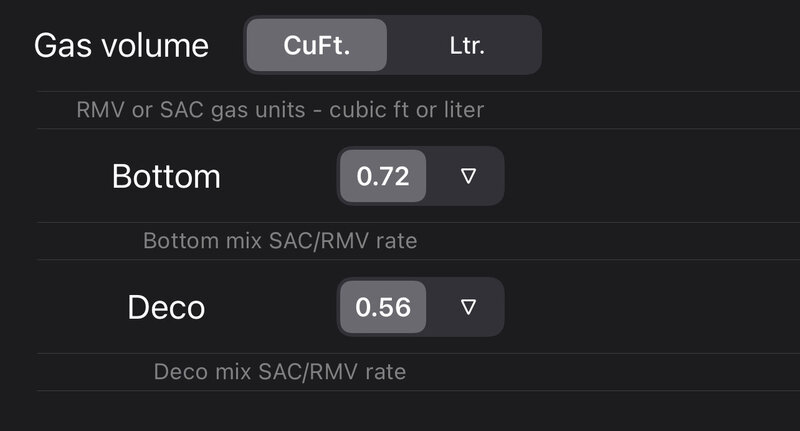Select CuFt. as the gas volume unit

317,45
